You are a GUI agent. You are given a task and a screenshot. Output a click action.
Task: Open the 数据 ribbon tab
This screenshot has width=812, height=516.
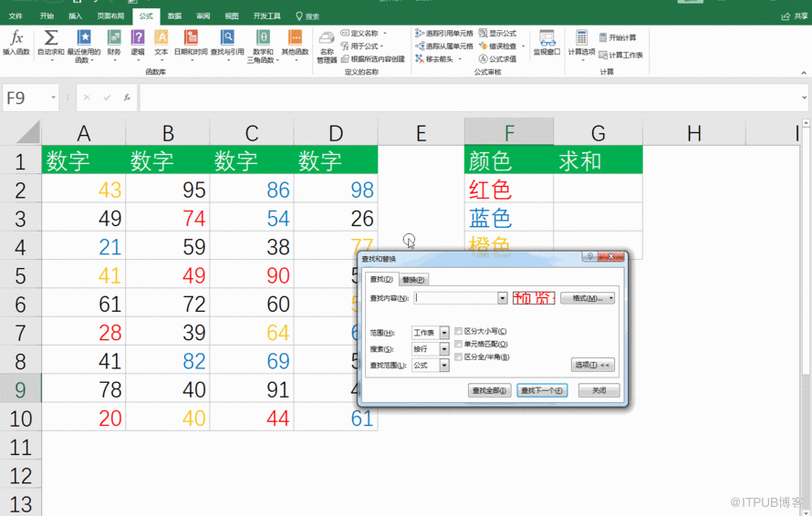point(174,16)
